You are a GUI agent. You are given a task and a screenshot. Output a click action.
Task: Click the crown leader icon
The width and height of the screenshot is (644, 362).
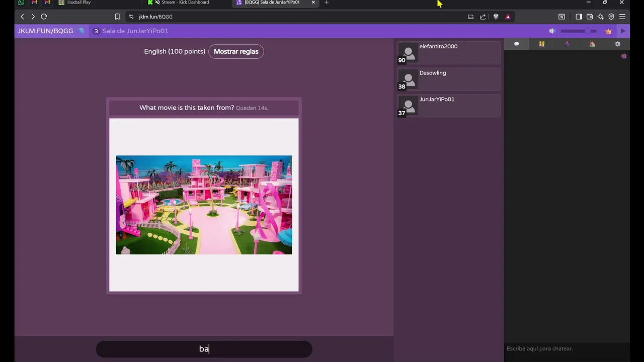[608, 31]
